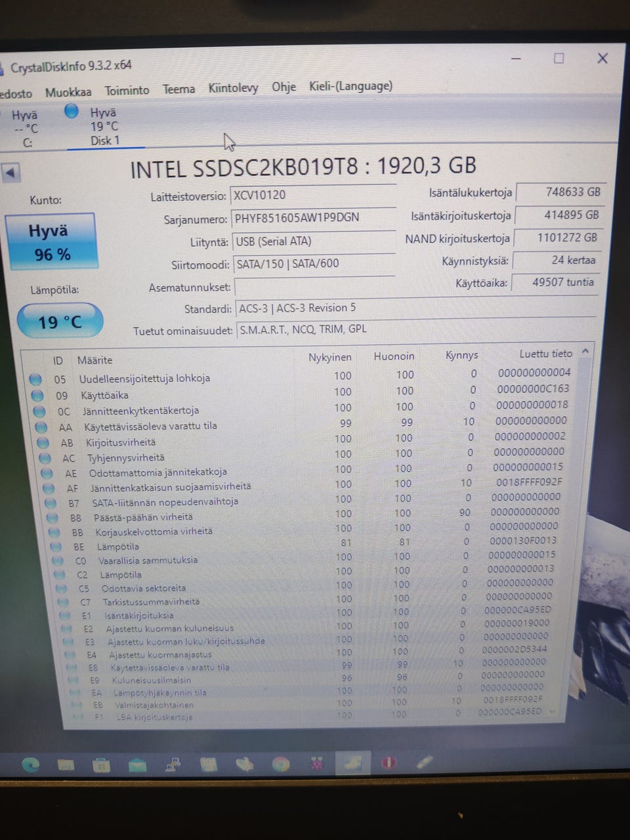Click the Laitteistoversio field XCV10120
Image resolution: width=630 pixels, height=840 pixels.
tap(312, 195)
